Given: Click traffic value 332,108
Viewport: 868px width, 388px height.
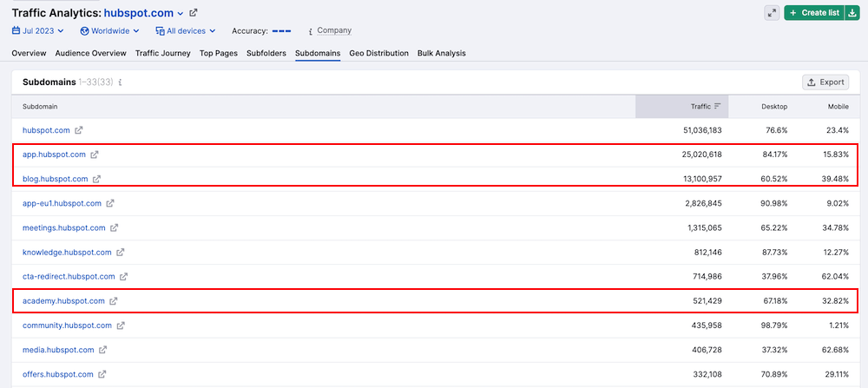Looking at the screenshot, I should [x=707, y=375].
